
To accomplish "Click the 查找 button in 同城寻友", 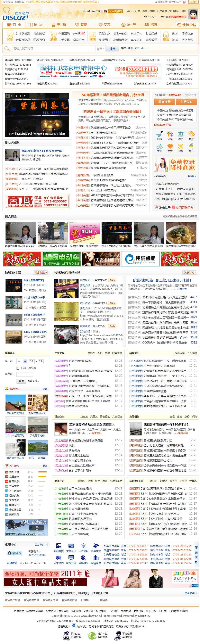I will point(21,381).
